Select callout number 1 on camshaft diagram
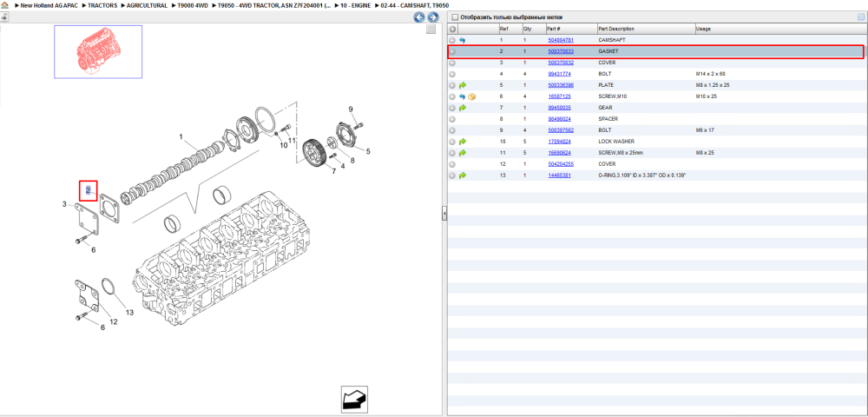Viewport: 868px width, 417px height. (181, 136)
